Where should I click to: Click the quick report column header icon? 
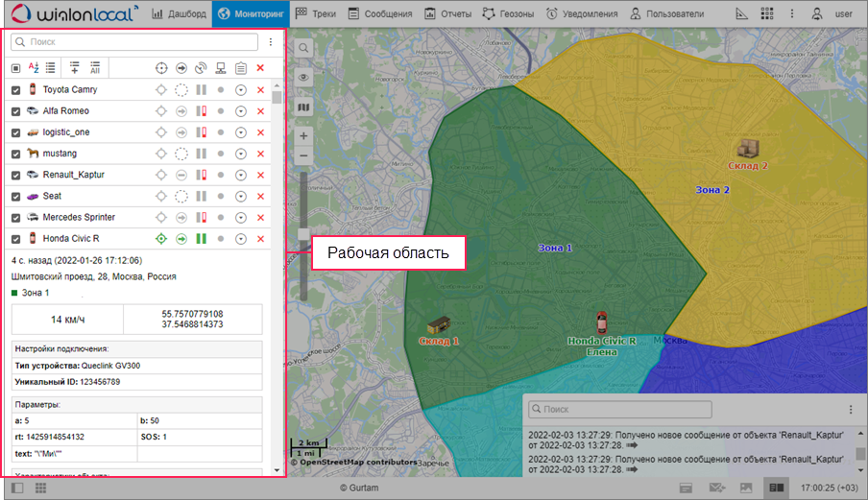point(241,68)
